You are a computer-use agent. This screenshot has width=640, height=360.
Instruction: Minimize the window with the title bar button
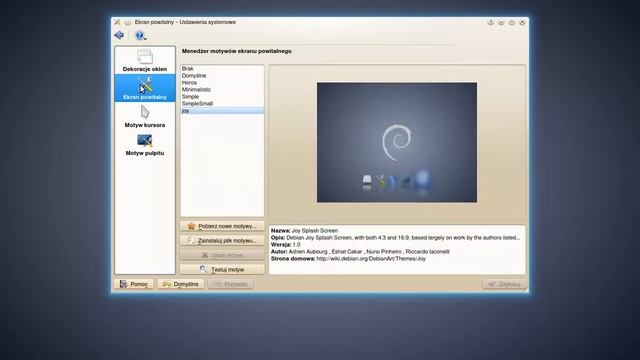point(501,22)
